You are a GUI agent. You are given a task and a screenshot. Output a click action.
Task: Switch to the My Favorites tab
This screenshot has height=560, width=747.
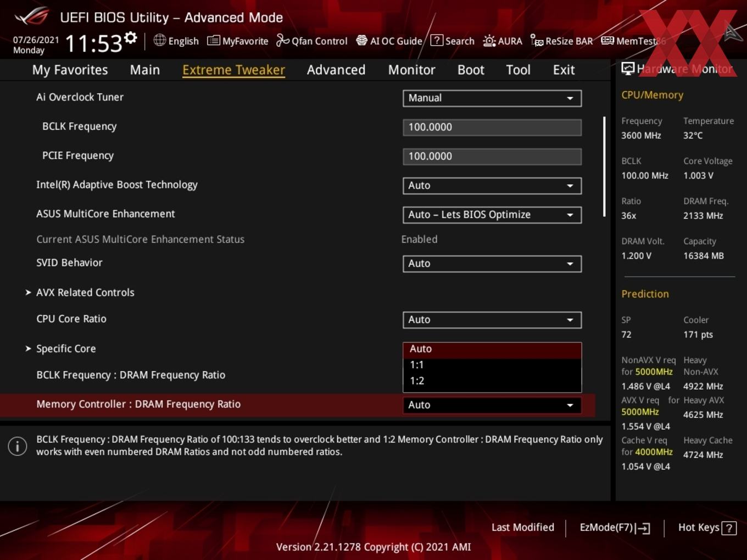[70, 70]
